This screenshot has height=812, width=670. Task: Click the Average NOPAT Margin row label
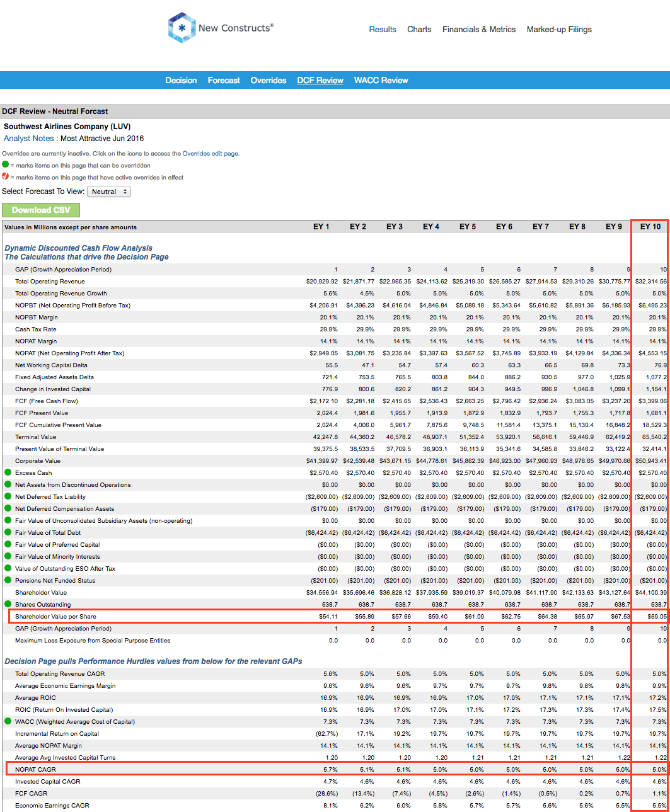click(49, 746)
